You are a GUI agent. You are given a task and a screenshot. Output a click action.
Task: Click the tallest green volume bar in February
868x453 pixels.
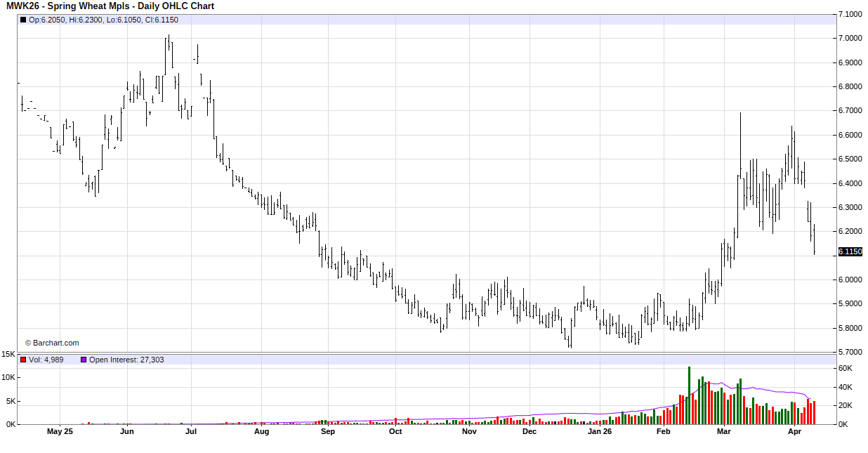689,395
